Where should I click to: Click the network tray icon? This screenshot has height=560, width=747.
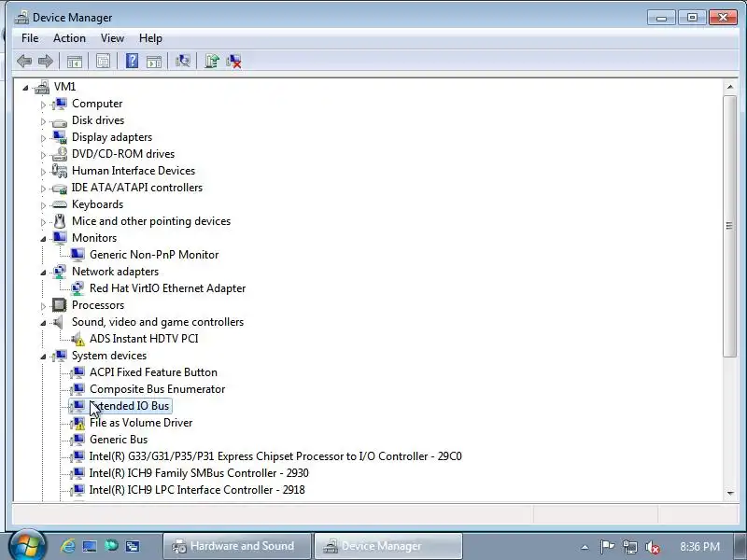tap(629, 547)
